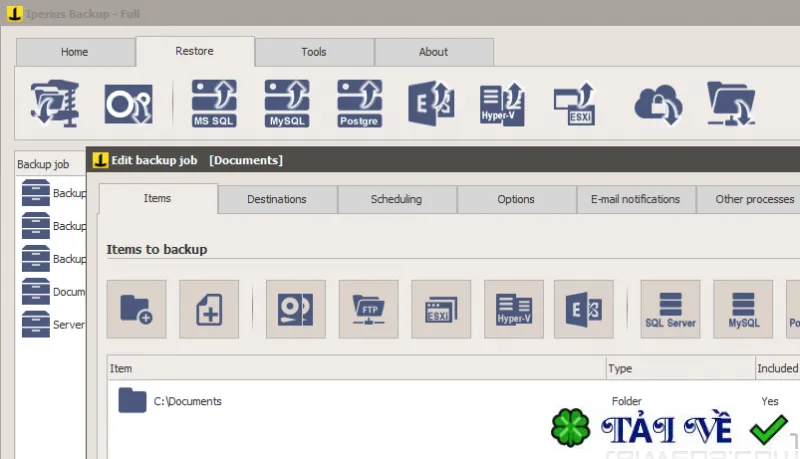The image size is (800, 459).
Task: Switch to the Destinations tab
Action: 277,199
